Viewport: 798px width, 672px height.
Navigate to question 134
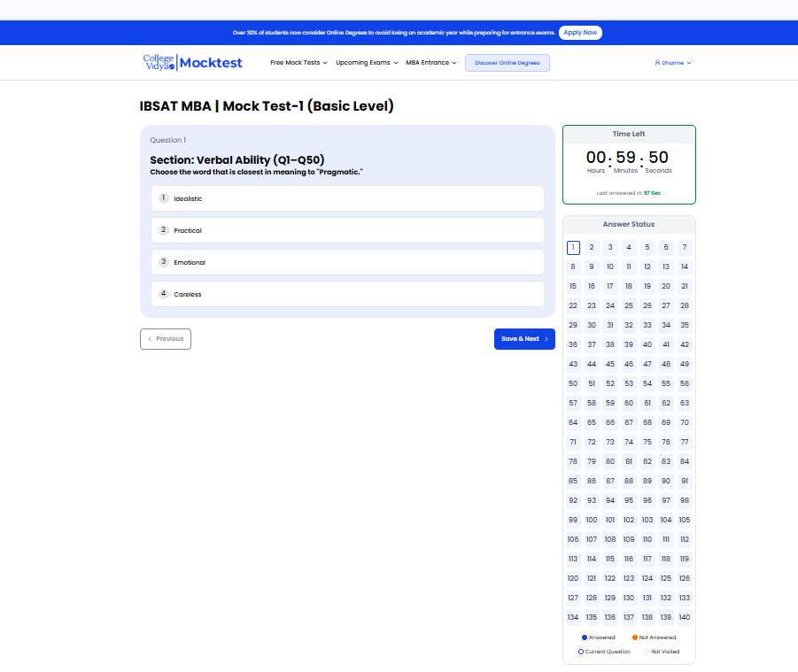pyautogui.click(x=573, y=618)
